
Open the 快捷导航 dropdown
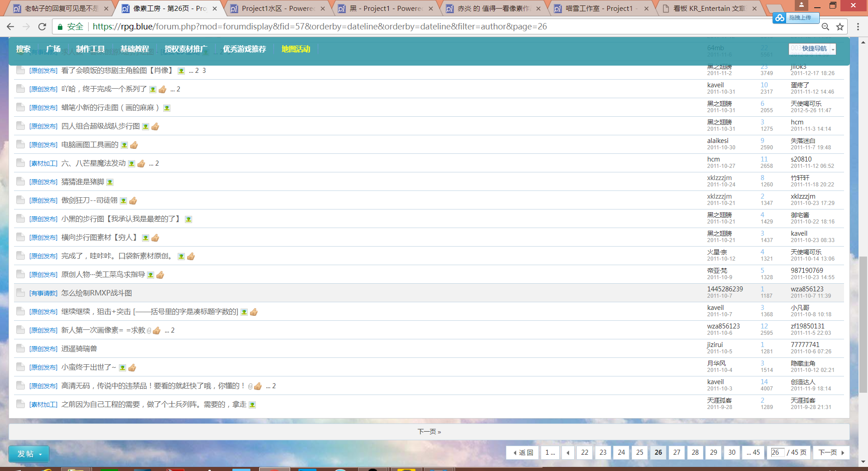(812, 49)
